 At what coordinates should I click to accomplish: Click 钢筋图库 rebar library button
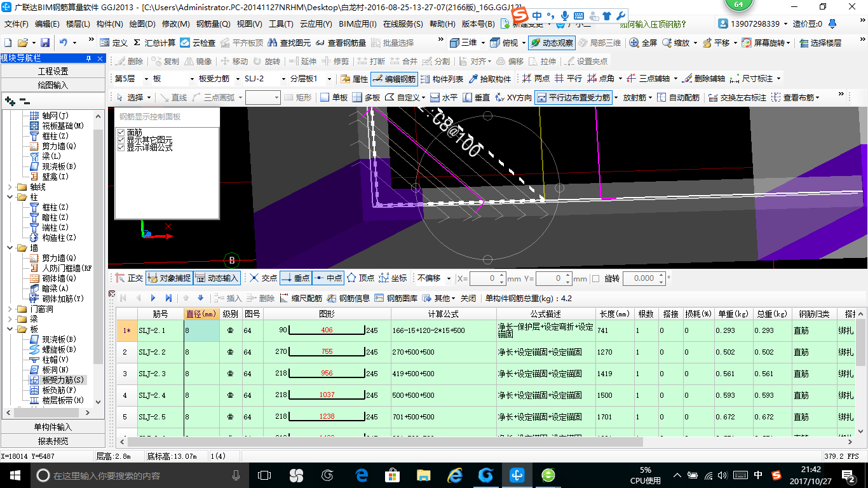tap(397, 298)
